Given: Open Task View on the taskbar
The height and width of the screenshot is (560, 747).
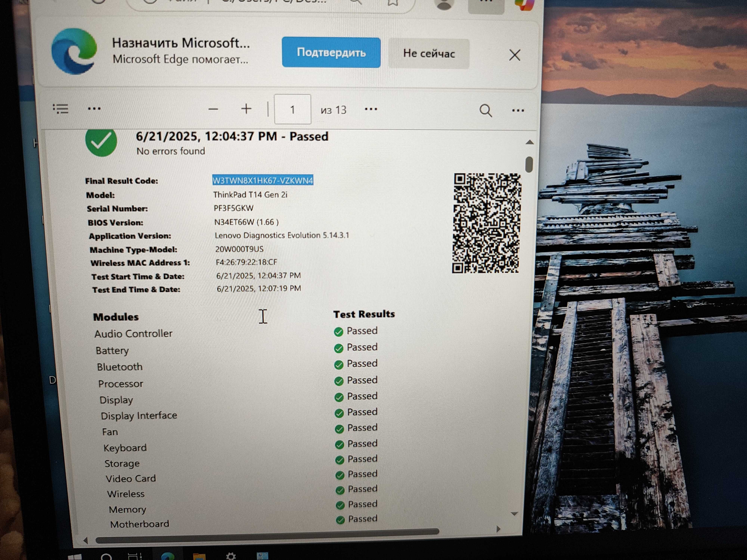Looking at the screenshot, I should (135, 556).
